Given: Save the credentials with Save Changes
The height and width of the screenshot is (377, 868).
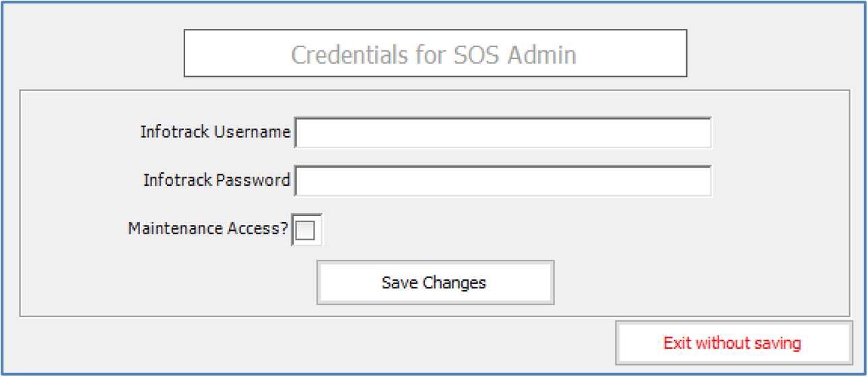Looking at the screenshot, I should [x=434, y=283].
